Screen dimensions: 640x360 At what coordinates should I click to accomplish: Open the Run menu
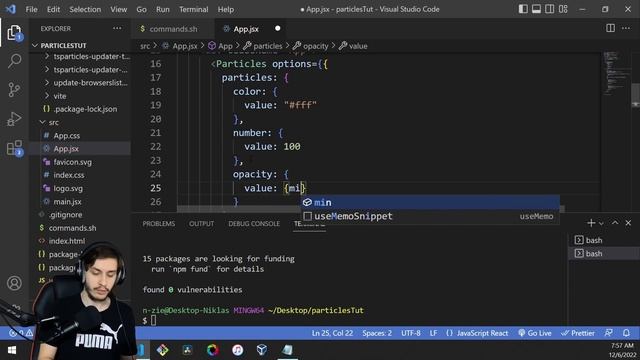162,9
